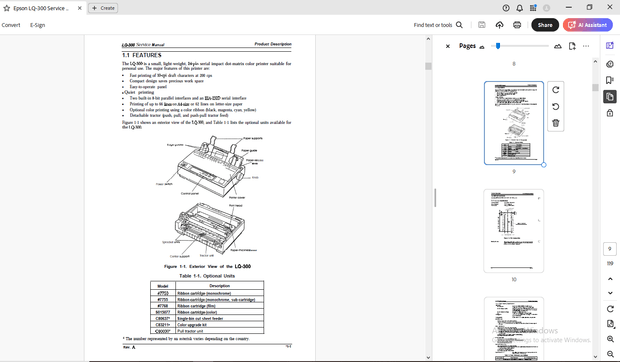Screen dimensions: 620x362
Task: Click the document scrollbar up arrow
Action: pos(428,39)
